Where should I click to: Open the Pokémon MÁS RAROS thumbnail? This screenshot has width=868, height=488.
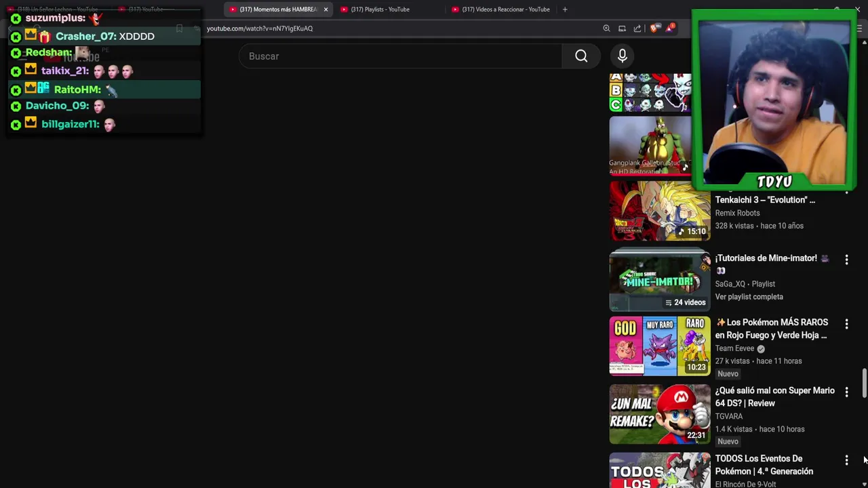[x=660, y=346]
